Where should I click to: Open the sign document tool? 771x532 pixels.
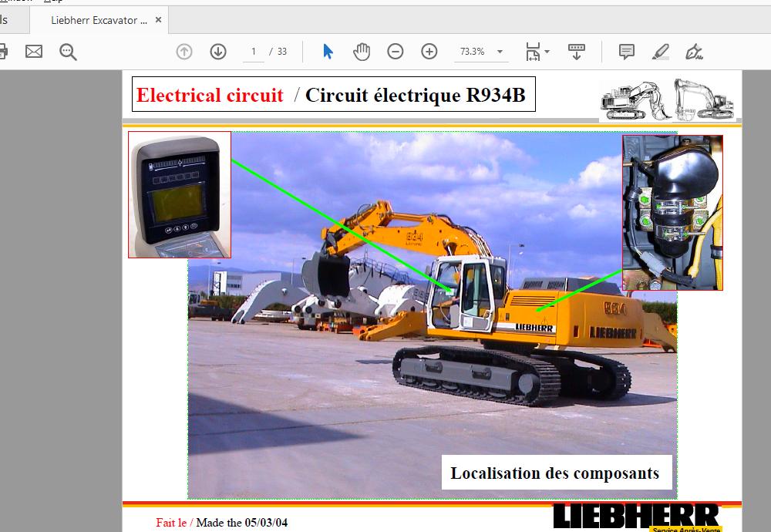click(x=694, y=51)
